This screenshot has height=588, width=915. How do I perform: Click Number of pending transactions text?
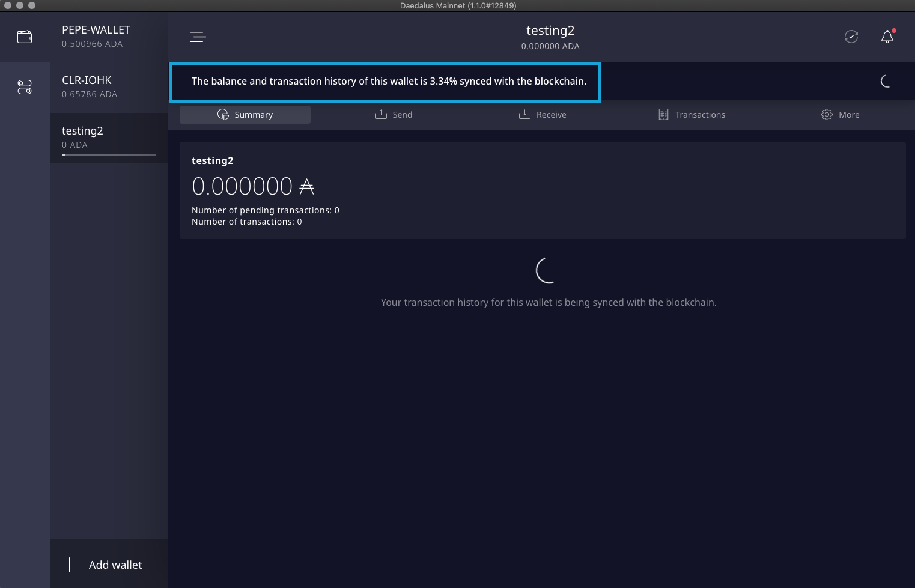click(266, 210)
